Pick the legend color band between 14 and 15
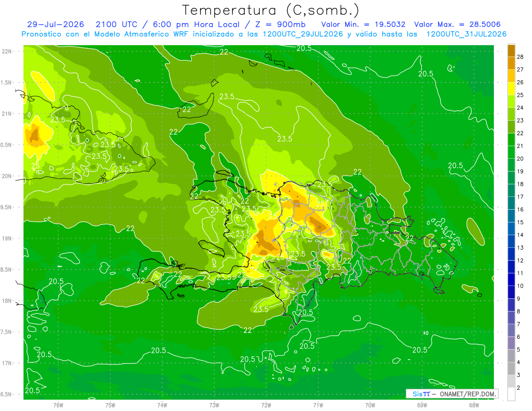 pos(511,229)
